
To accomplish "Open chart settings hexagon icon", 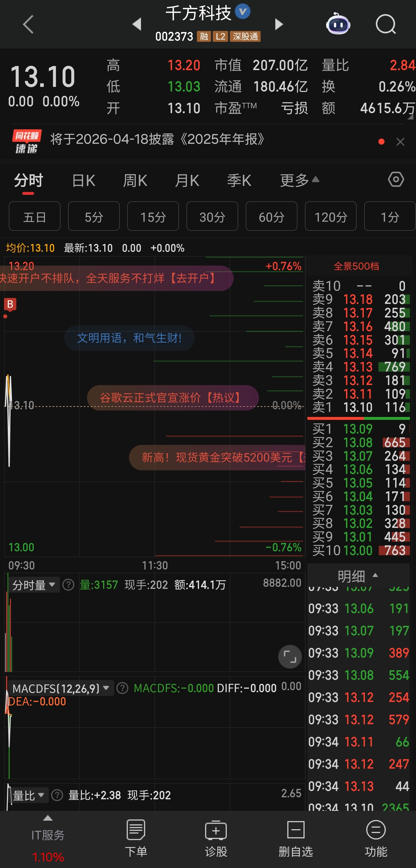I will click(396, 180).
